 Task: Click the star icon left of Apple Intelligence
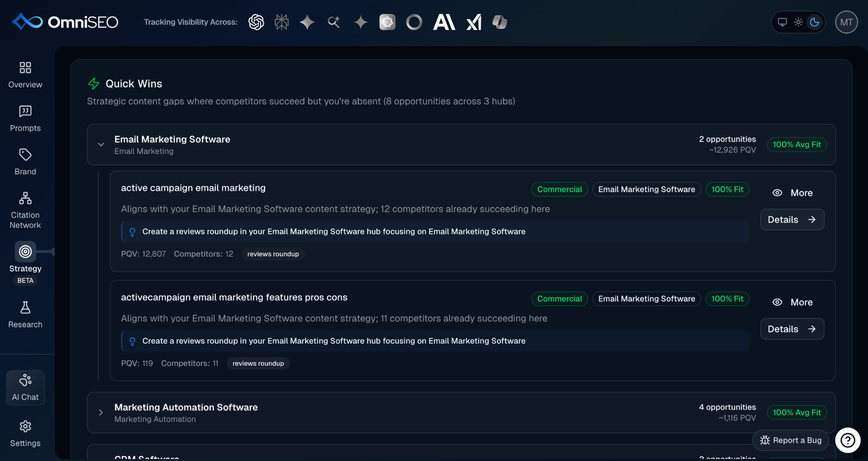coord(361,22)
